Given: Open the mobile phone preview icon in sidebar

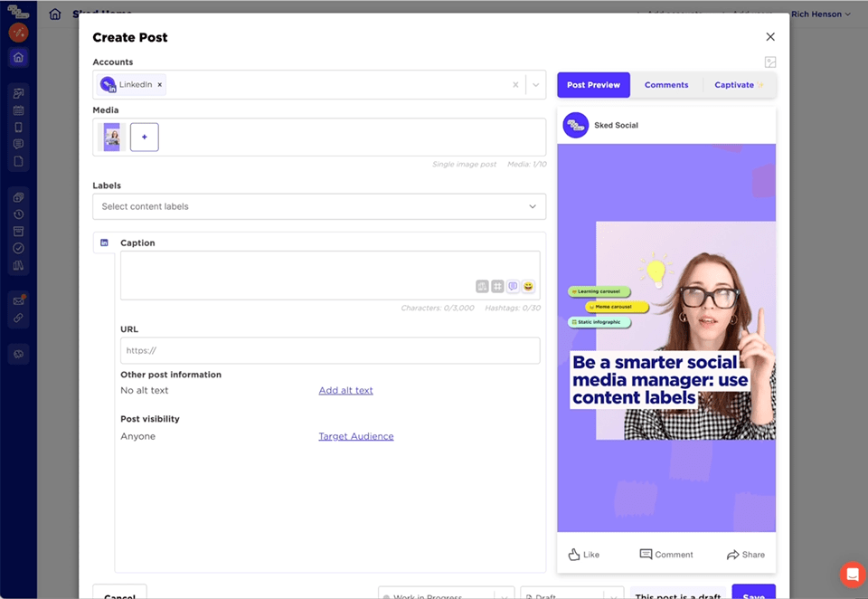Looking at the screenshot, I should (18, 128).
